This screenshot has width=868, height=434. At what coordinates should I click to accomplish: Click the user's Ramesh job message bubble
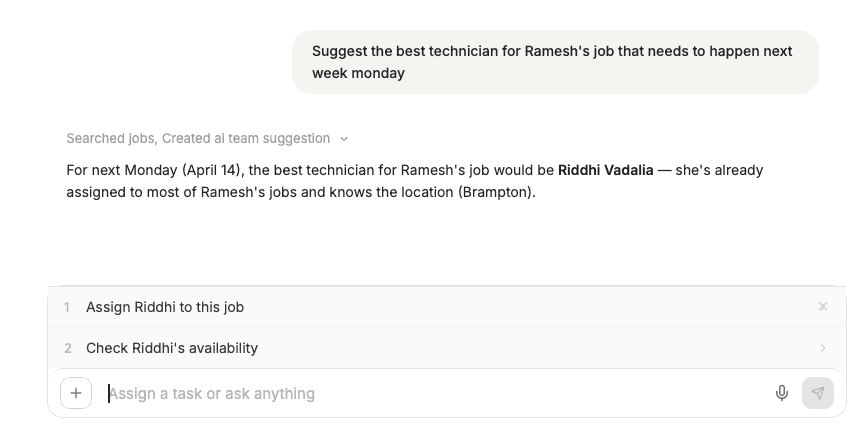tap(555, 62)
